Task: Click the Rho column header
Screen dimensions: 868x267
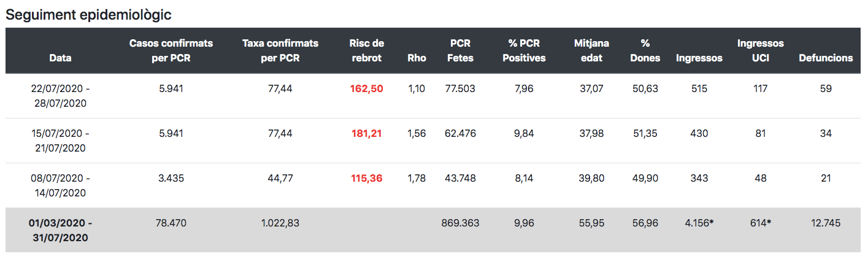Action: 417,58
